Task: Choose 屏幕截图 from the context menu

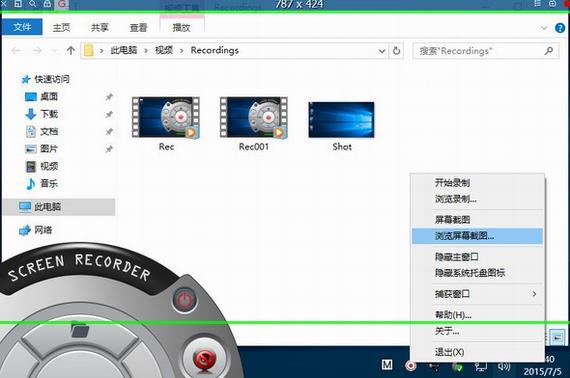Action: [x=477, y=220]
